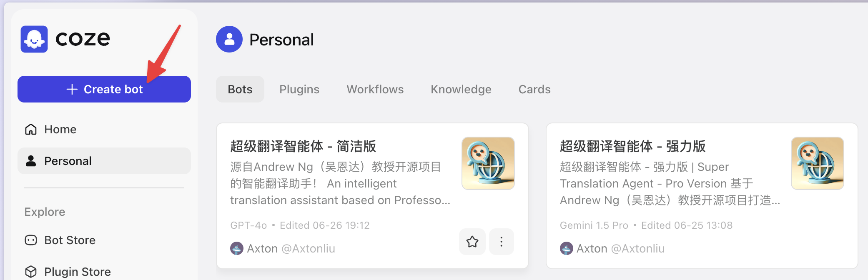Switch to the Workflows tab

(375, 89)
